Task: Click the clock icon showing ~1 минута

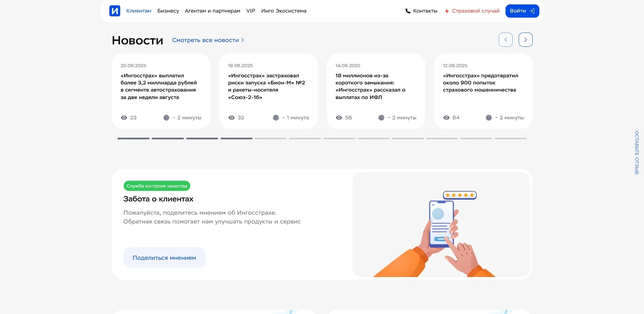Action: (276, 117)
